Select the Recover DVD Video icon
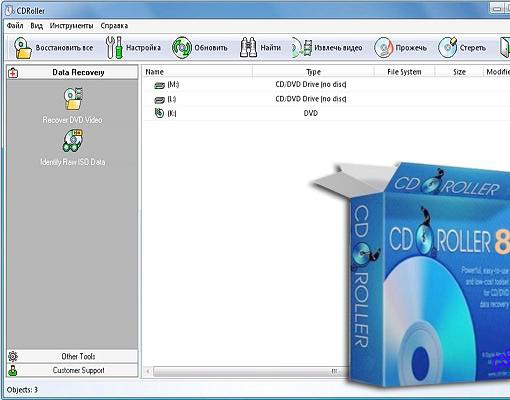The width and height of the screenshot is (510, 400). [x=73, y=99]
